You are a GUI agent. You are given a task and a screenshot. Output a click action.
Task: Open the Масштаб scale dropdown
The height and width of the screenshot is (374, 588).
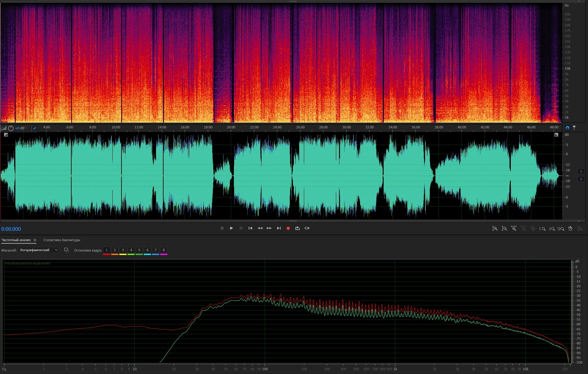pos(38,250)
